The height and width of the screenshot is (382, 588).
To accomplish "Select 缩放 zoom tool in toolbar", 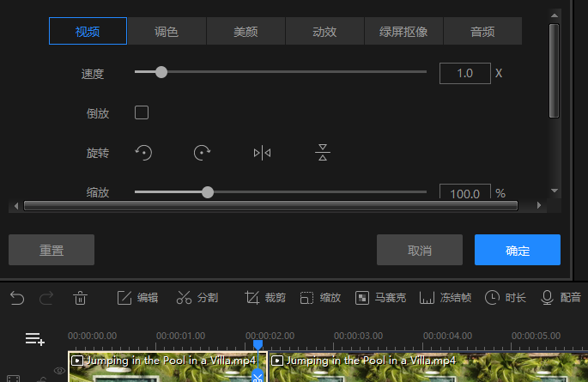I will pyautogui.click(x=320, y=298).
